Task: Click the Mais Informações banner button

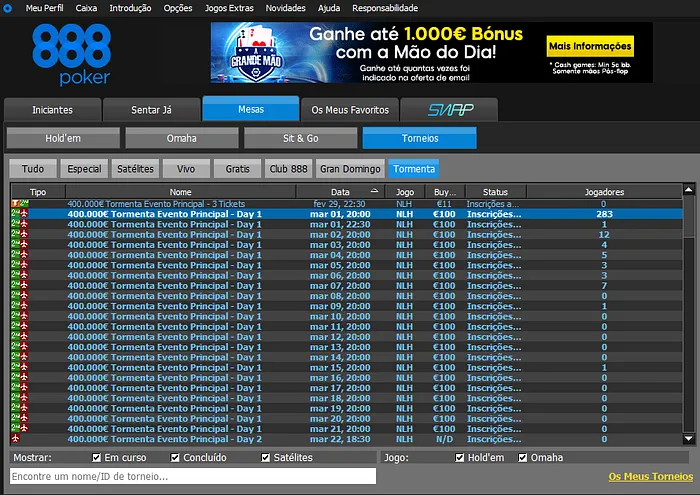Action: pyautogui.click(x=590, y=46)
